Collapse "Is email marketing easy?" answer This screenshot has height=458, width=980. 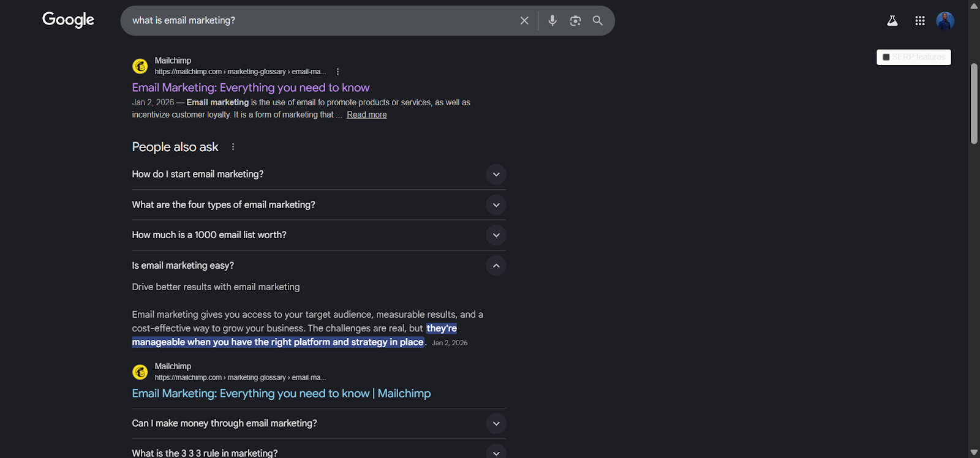click(x=496, y=266)
